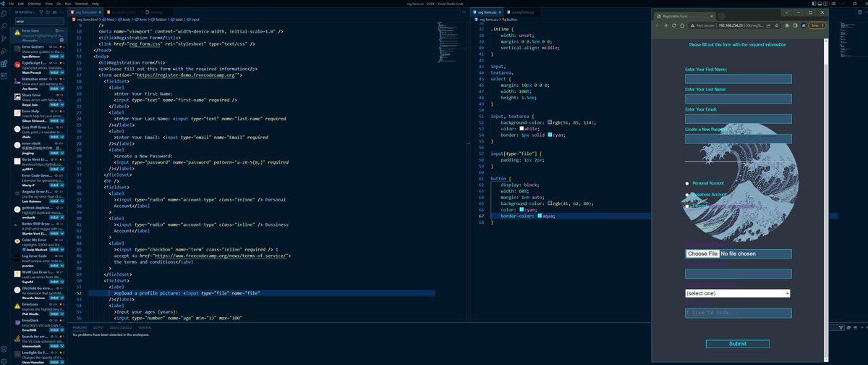Reload the page in the browser
868x365 pixels.
click(x=673, y=25)
